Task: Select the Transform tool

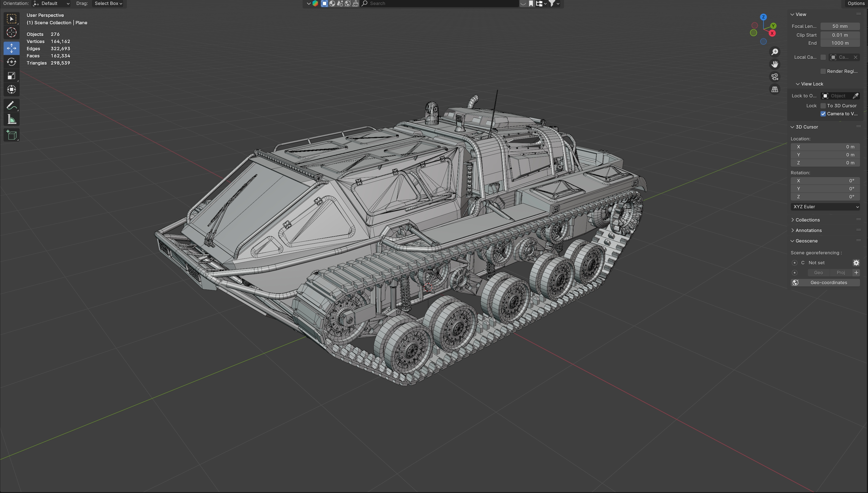Action: [12, 90]
